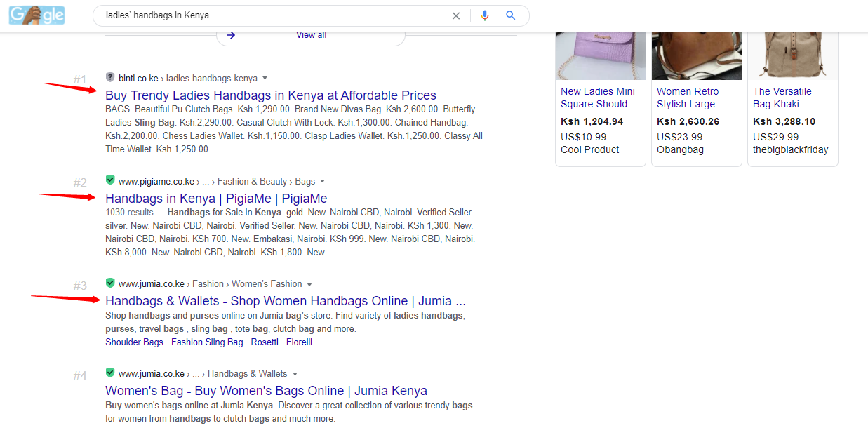Expand dropdown arrow next to Women's Fashion breadcrumb

[309, 284]
